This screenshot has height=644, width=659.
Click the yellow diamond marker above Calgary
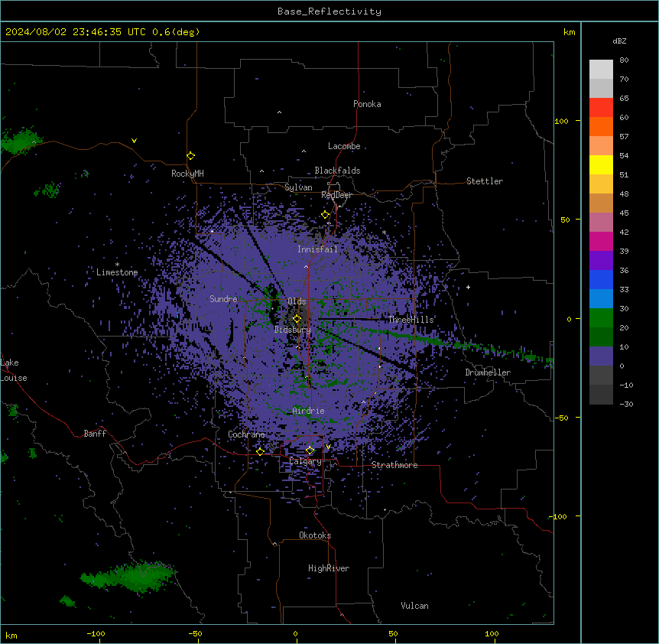click(310, 450)
